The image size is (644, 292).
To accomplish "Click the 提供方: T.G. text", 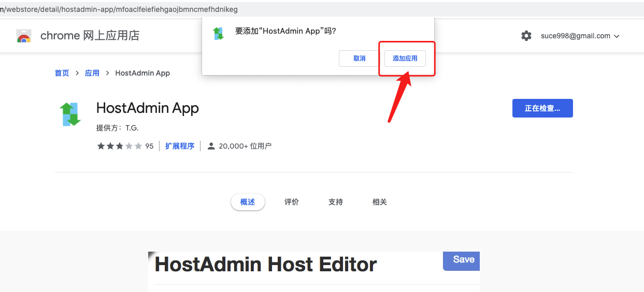I will pyautogui.click(x=118, y=128).
